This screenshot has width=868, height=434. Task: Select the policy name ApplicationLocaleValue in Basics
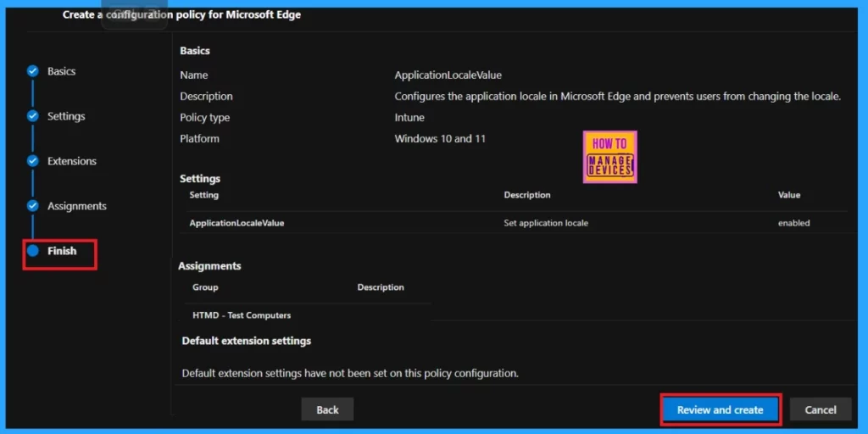pos(448,75)
